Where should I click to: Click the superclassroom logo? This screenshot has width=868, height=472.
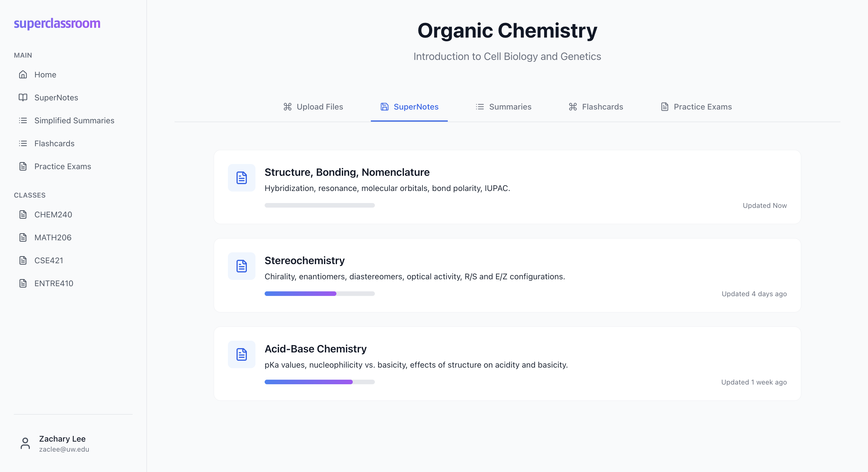point(57,23)
